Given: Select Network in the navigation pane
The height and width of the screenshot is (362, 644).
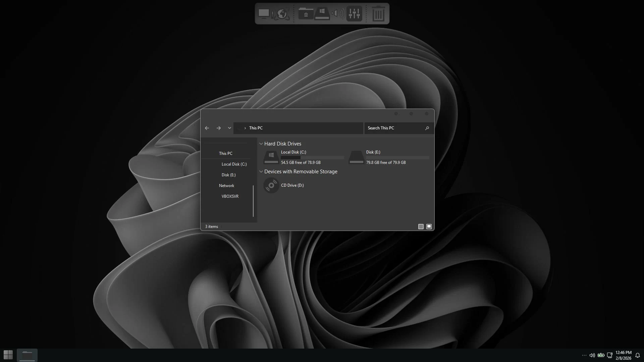Looking at the screenshot, I should [x=226, y=186].
